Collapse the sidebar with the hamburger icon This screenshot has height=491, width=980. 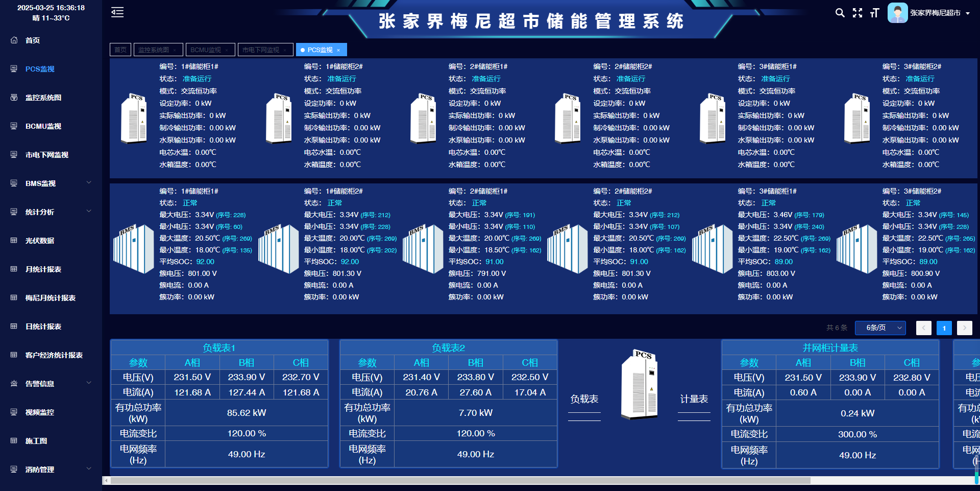coord(117,12)
